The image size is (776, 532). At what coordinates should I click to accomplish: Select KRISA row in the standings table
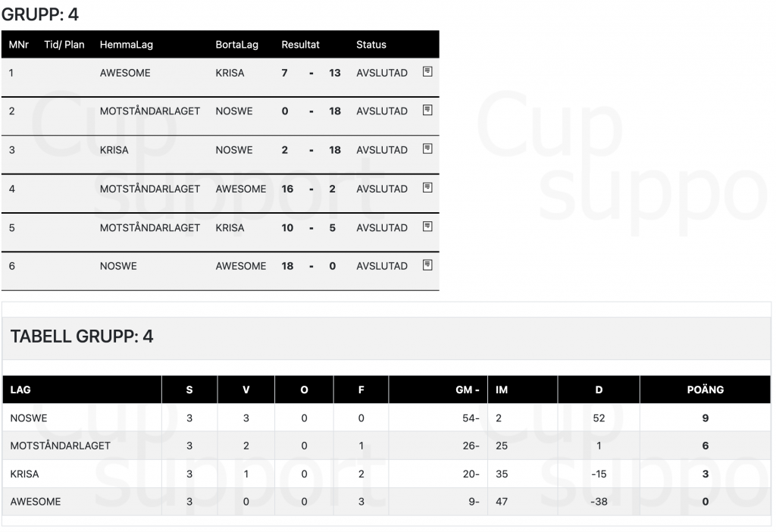coord(386,474)
